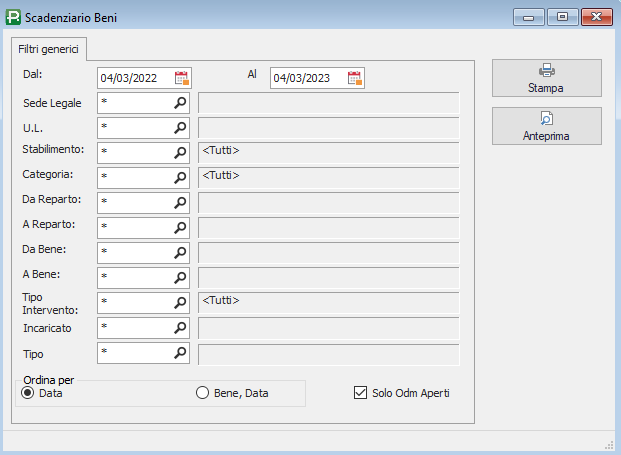Click into the Dal date field

point(135,78)
